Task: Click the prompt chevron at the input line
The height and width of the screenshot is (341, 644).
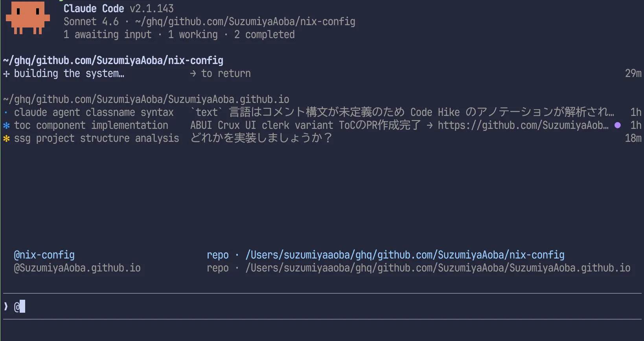Action: pyautogui.click(x=6, y=306)
